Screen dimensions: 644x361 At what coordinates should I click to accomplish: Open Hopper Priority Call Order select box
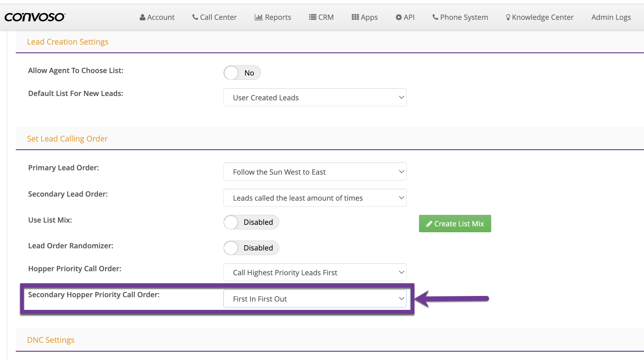[x=315, y=272]
